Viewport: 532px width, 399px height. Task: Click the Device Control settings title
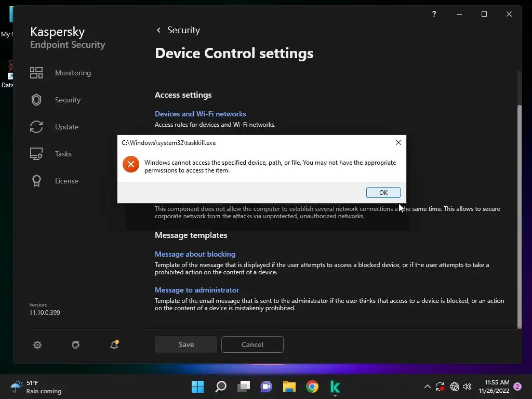click(234, 54)
